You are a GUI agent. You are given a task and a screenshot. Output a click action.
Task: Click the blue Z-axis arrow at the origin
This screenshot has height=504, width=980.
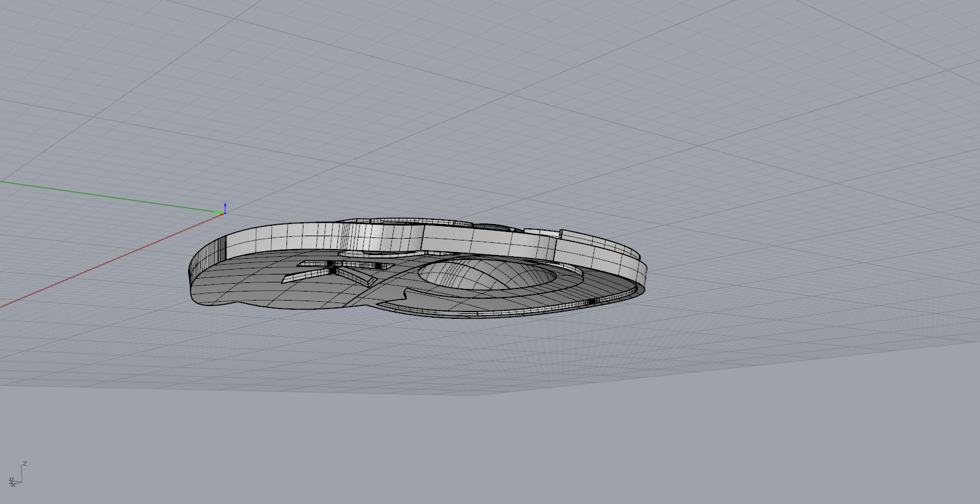click(x=225, y=207)
